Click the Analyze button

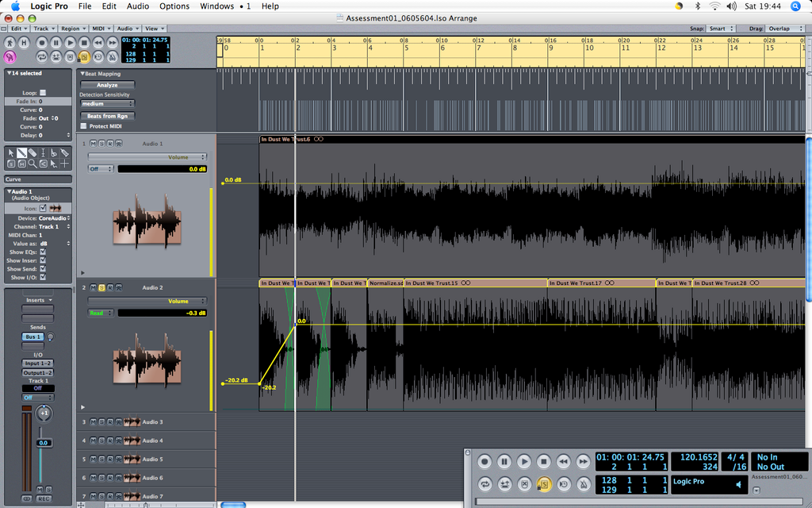point(107,85)
